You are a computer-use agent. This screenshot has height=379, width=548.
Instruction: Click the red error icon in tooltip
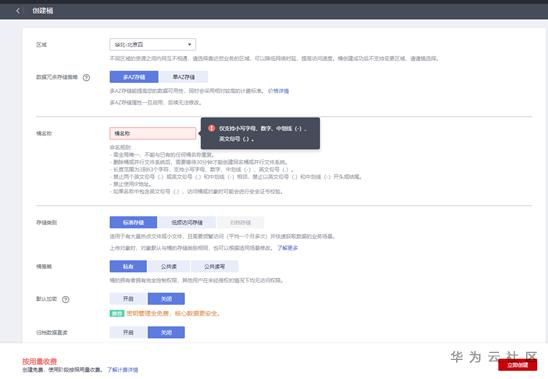pos(211,128)
